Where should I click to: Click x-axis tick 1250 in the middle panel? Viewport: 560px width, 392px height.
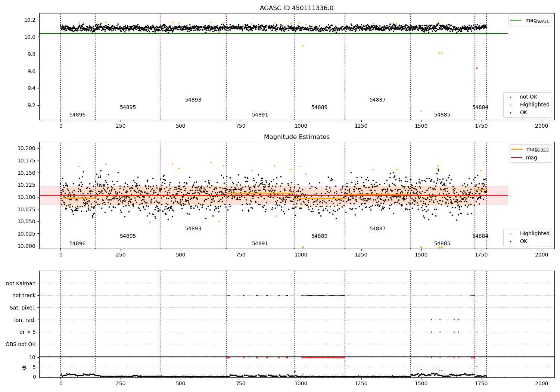coord(361,255)
